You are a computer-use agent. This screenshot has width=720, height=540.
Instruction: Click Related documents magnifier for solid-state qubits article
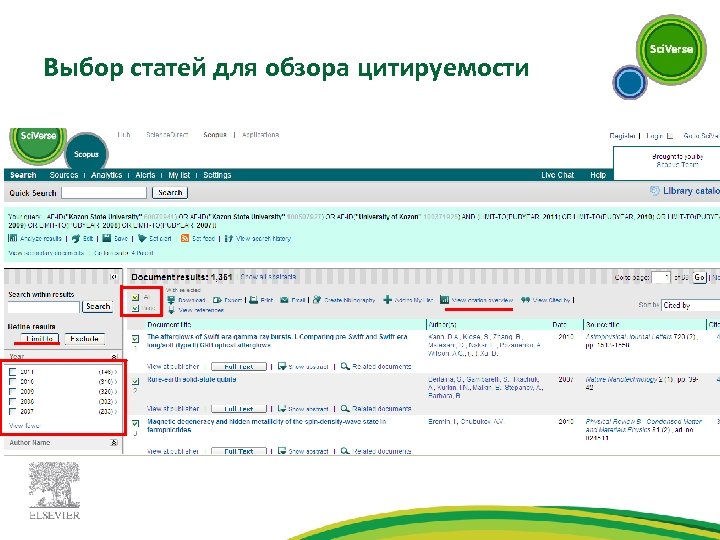(345, 408)
